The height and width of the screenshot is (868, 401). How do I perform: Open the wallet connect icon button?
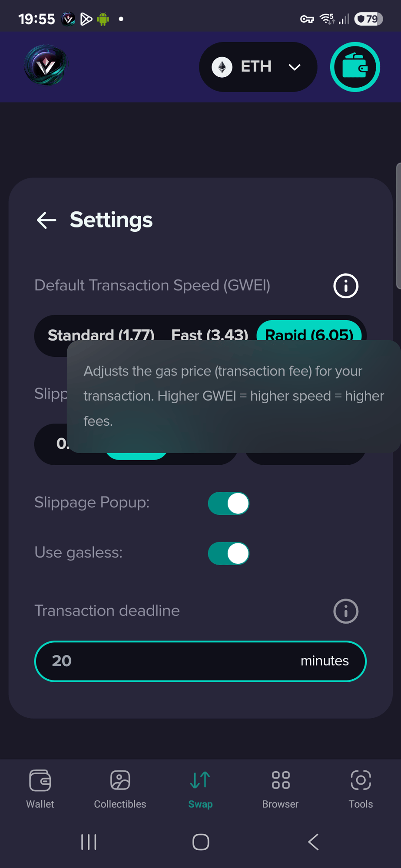coord(355,67)
